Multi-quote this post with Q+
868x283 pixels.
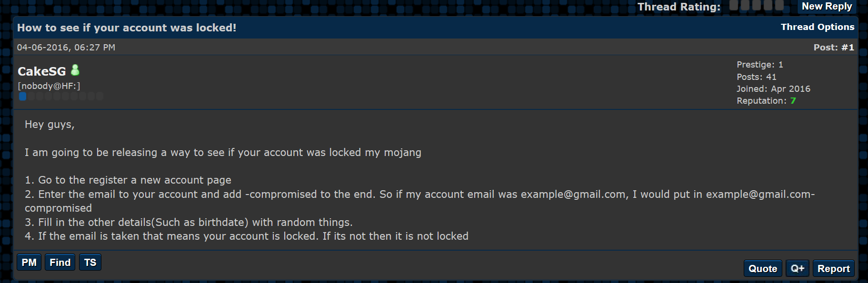tap(798, 269)
